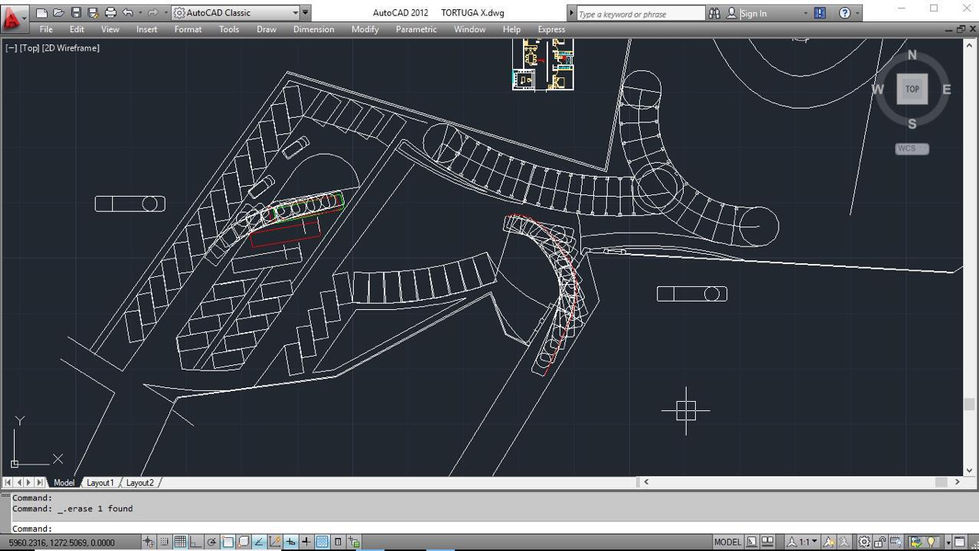
Task: Toggle Grid Display in status bar
Action: [x=180, y=542]
